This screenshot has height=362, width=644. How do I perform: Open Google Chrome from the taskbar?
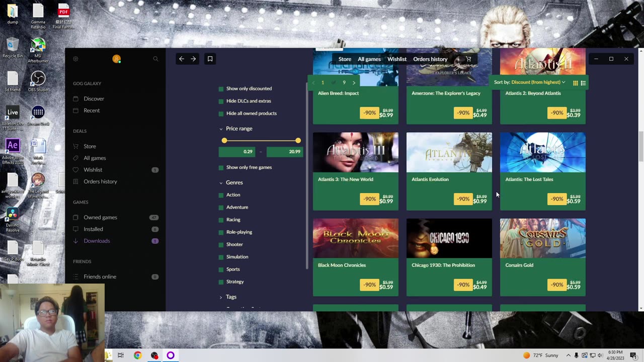(x=137, y=355)
